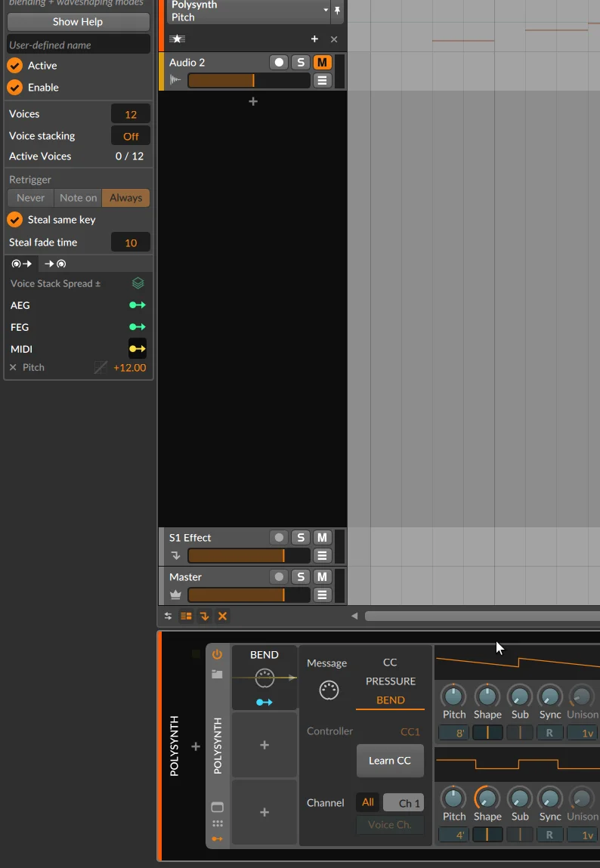Click the Steal fade time value 10
Viewport: 600px width, 868px height.
(x=131, y=242)
